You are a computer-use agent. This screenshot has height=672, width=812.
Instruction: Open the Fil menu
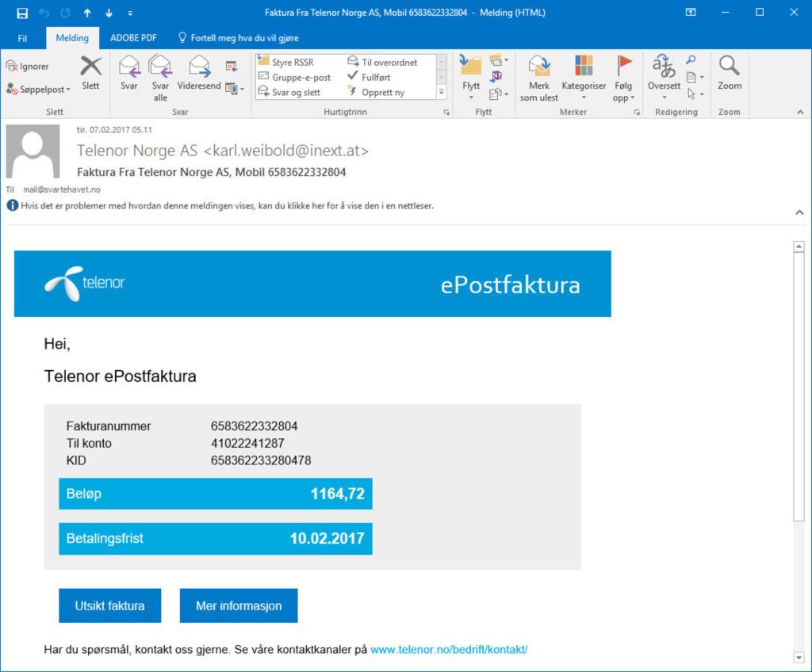[x=22, y=38]
